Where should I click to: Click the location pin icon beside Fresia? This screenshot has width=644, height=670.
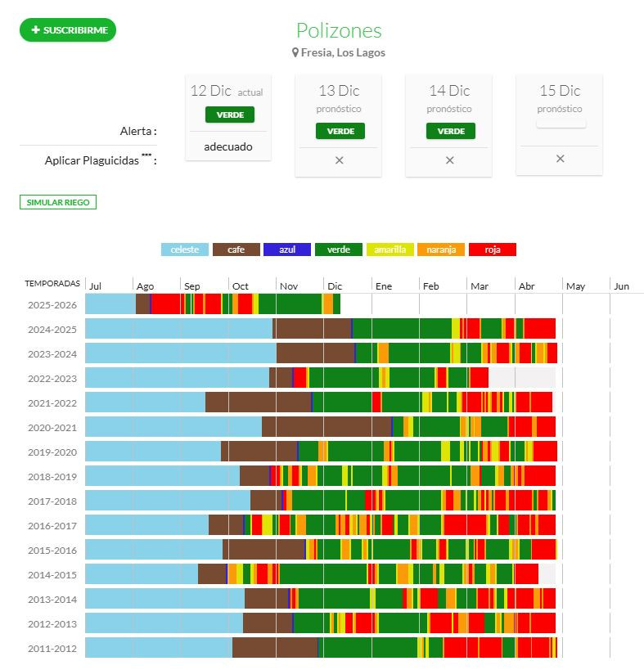tap(296, 52)
